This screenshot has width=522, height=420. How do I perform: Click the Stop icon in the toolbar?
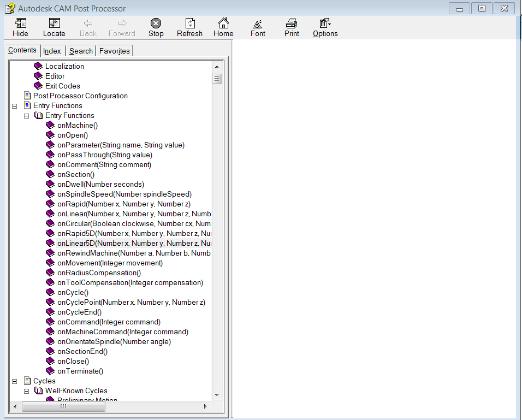click(156, 26)
